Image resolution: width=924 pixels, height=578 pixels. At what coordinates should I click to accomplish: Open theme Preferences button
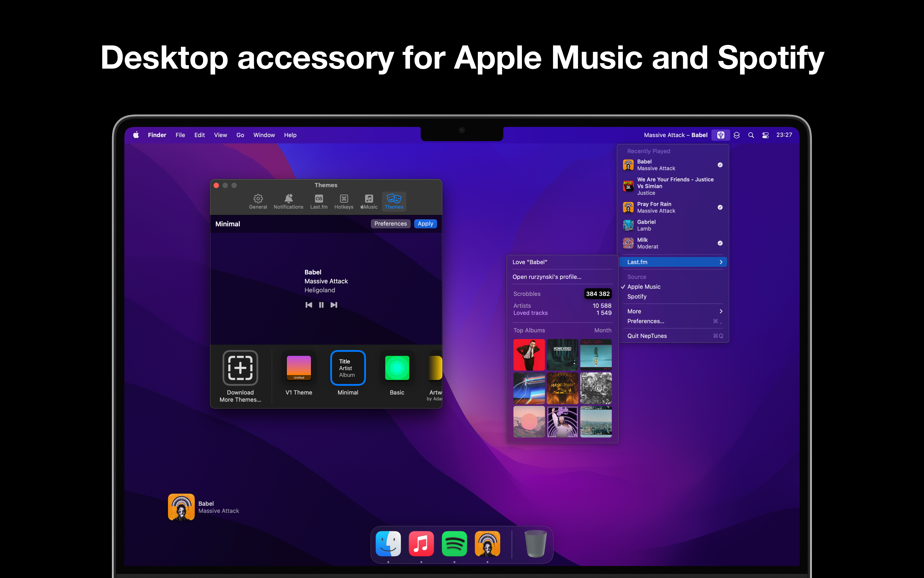(x=391, y=224)
